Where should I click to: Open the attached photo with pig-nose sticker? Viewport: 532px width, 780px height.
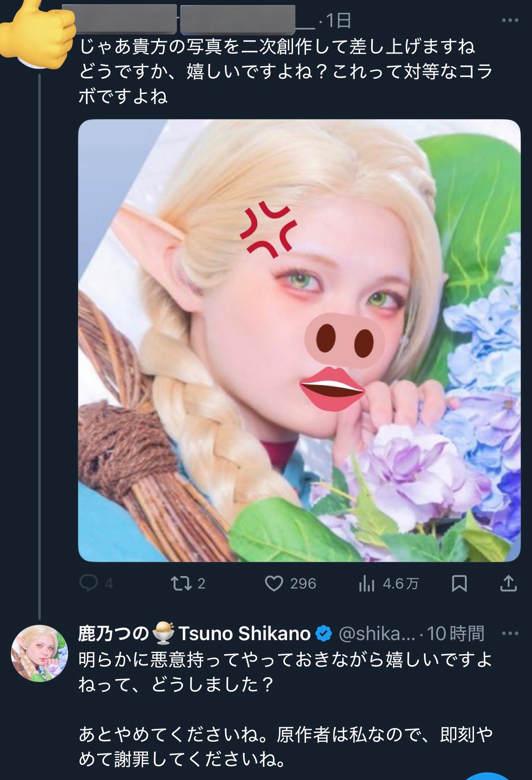tap(299, 340)
